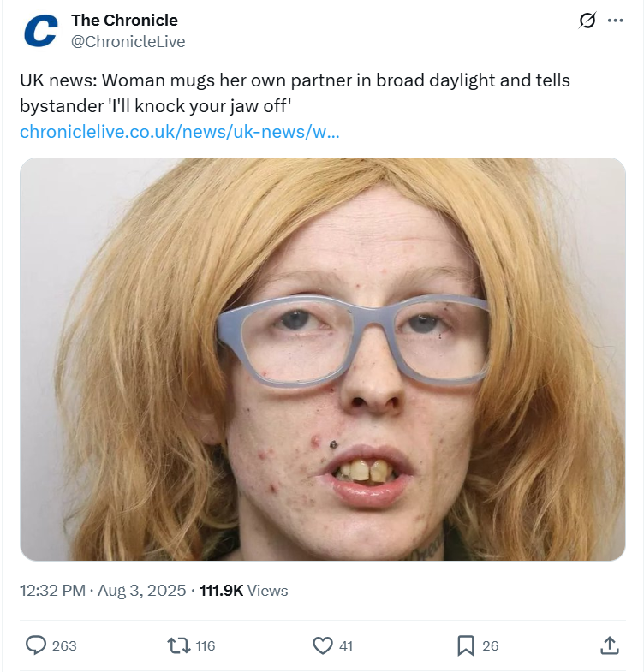
Task: Click the 111.9K Views count
Action: click(x=243, y=591)
